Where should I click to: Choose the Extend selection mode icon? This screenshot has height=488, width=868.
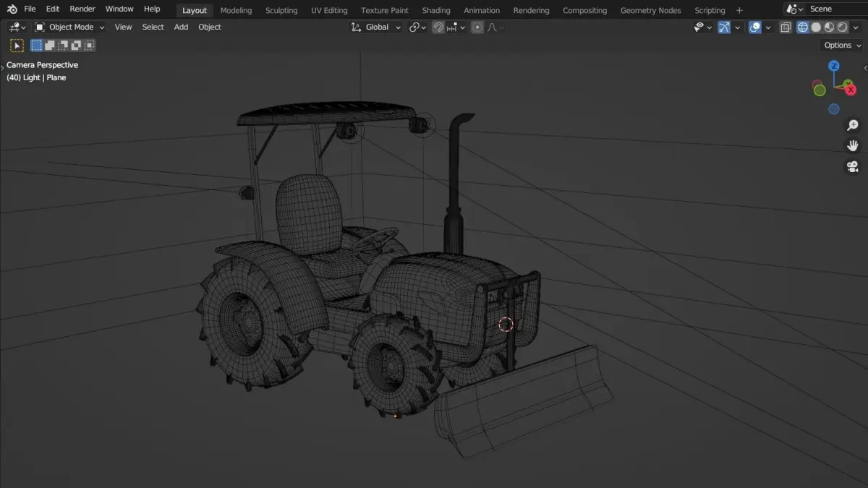coord(49,45)
